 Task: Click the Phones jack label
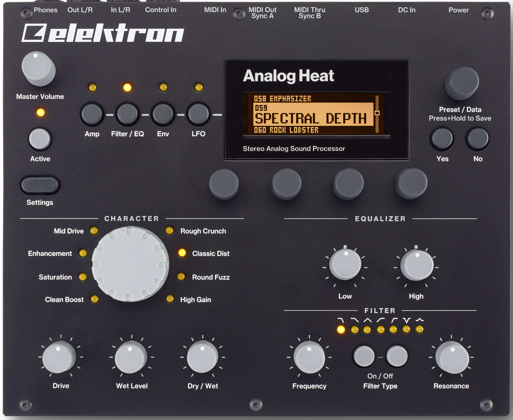pyautogui.click(x=45, y=10)
